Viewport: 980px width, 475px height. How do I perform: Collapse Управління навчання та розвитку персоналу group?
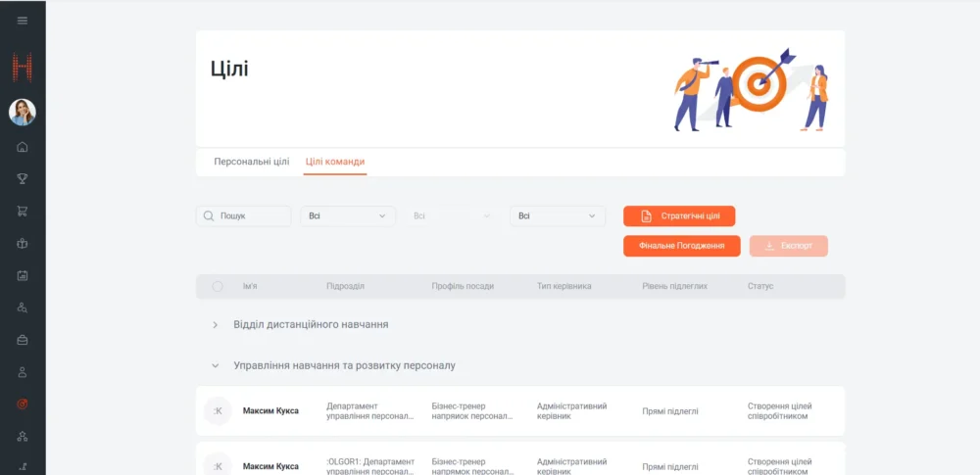216,365
